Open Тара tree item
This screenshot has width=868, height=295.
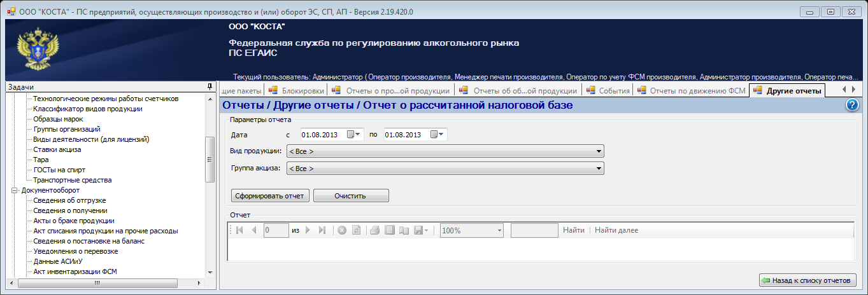point(41,160)
